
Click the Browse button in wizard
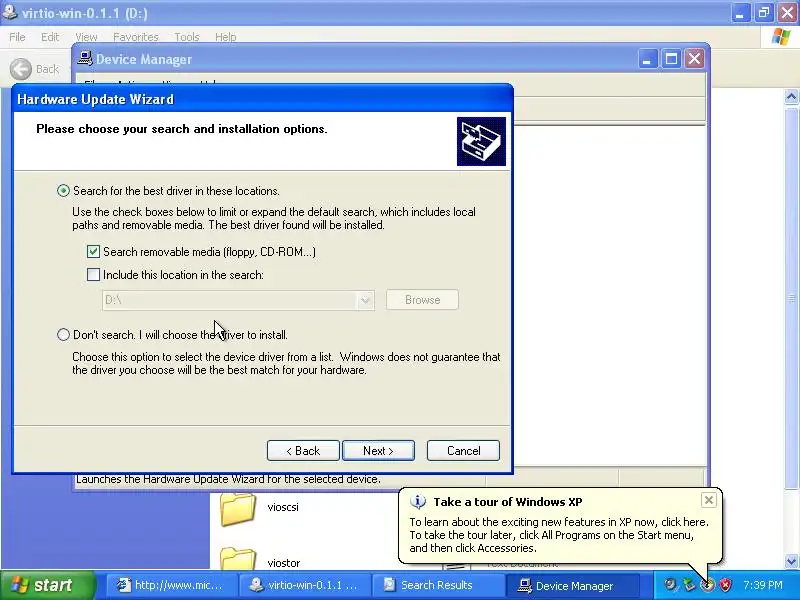[x=422, y=300]
